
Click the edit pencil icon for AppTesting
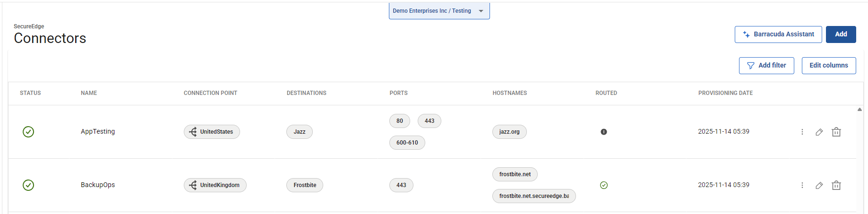[819, 132]
